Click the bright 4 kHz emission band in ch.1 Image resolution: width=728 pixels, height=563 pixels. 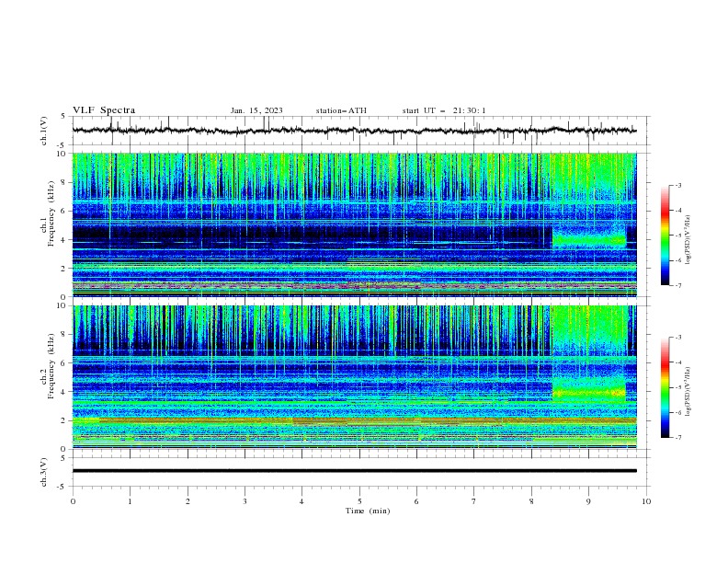[588, 240]
